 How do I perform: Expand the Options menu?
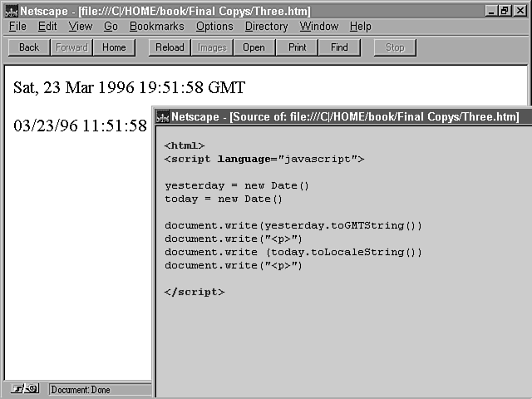214,27
